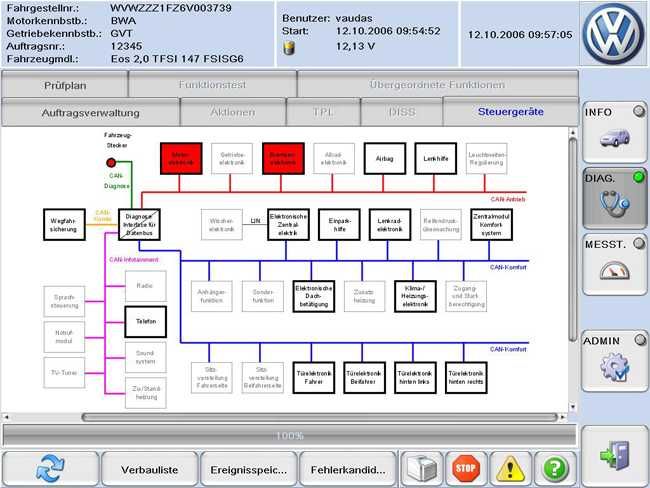This screenshot has width=650, height=488.
Task: Select the Diagnose Interface für Datenbus box
Action: [139, 225]
